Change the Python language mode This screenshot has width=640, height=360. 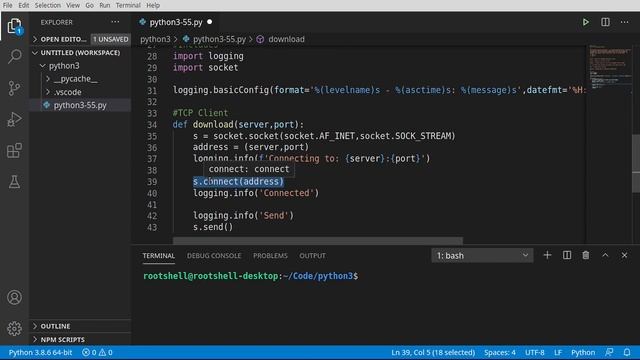pyautogui.click(x=583, y=352)
